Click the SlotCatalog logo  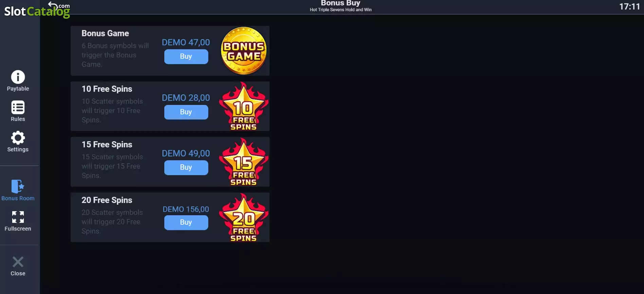tap(37, 10)
